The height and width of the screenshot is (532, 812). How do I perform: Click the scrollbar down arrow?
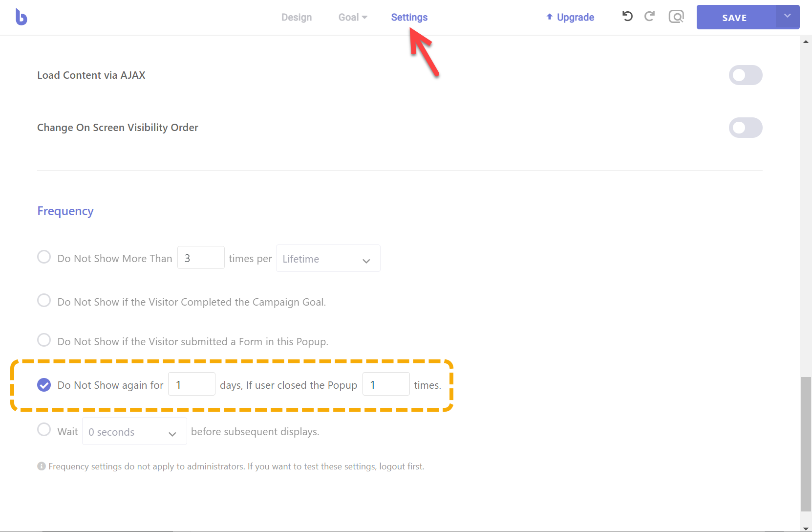(806, 528)
